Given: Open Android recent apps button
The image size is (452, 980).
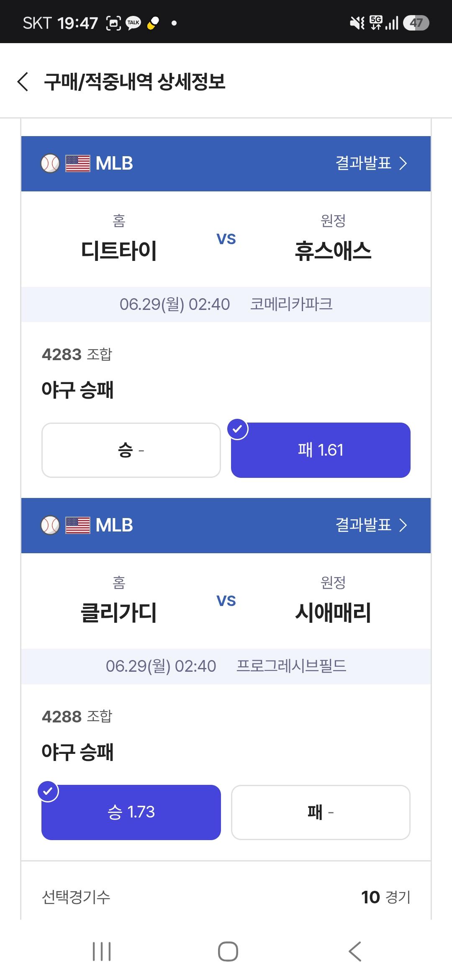Looking at the screenshot, I should pos(102,952).
